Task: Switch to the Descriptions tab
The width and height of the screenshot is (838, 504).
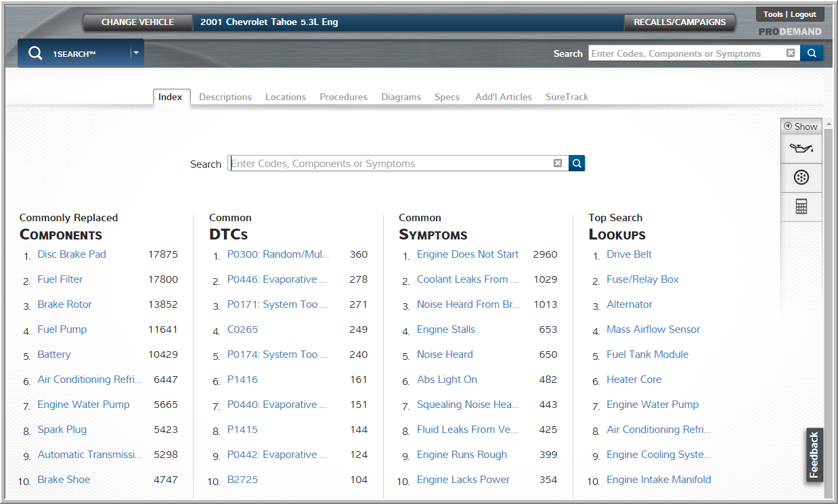Action: 225,97
